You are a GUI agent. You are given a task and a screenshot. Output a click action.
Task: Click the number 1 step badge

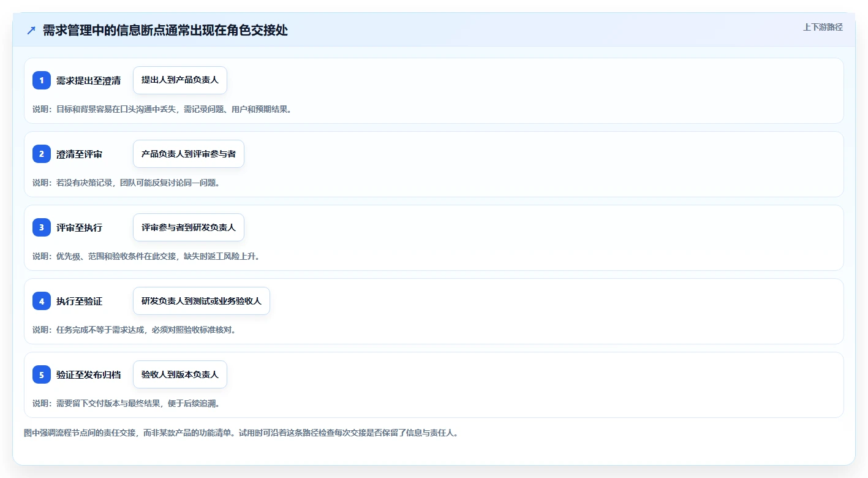[42, 80]
